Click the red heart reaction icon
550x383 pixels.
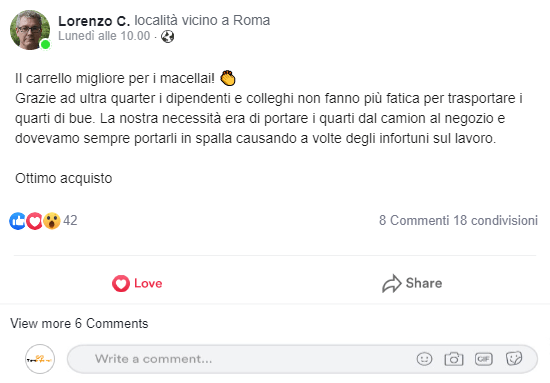click(35, 221)
